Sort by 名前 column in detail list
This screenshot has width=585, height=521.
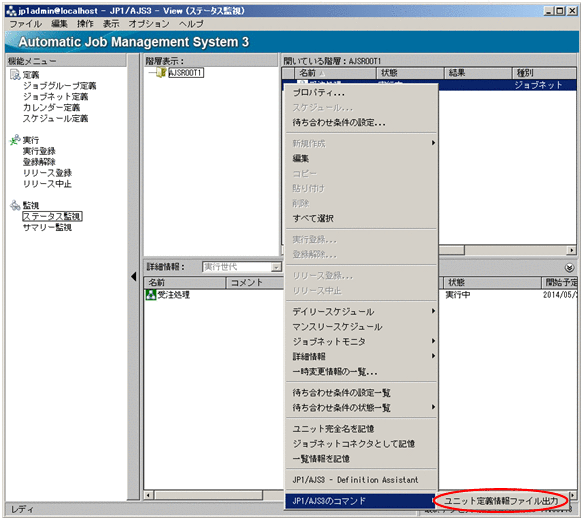click(x=185, y=283)
